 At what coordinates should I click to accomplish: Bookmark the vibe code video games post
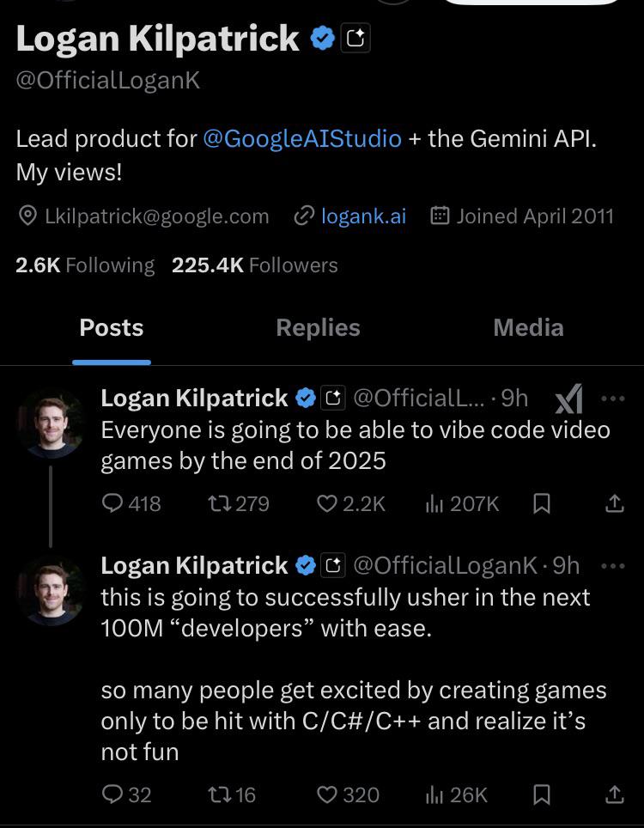tap(542, 504)
